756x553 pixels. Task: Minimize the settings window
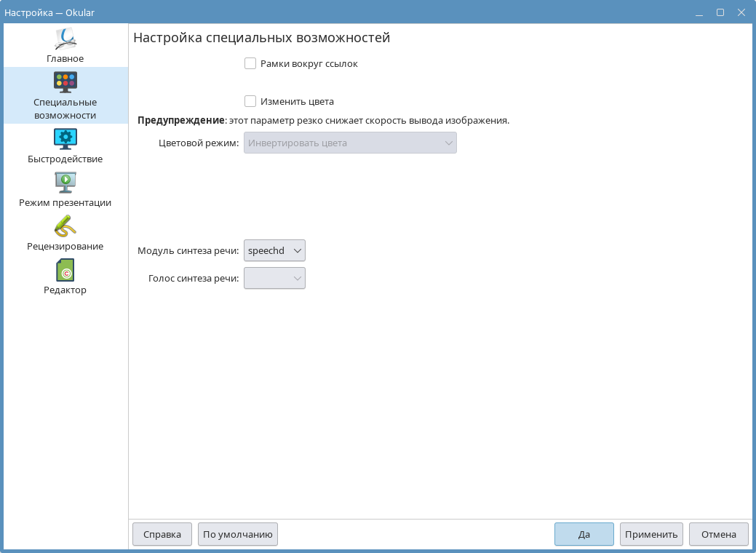point(699,12)
